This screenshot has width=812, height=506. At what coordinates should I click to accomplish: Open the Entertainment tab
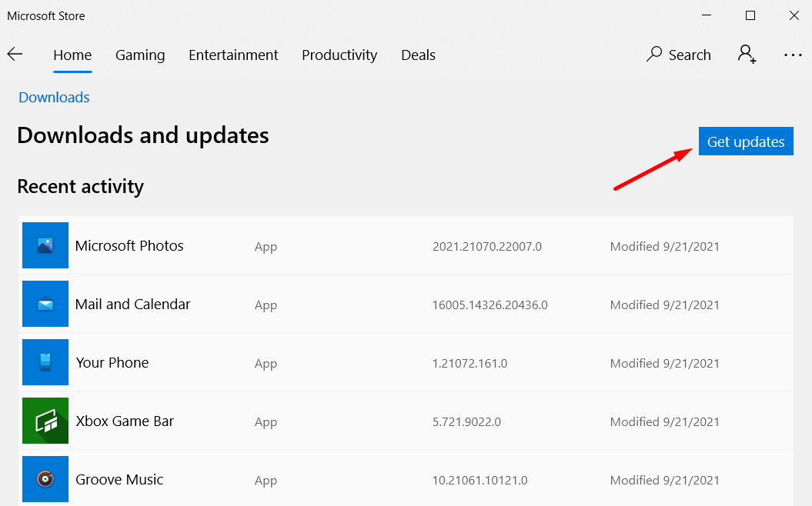pyautogui.click(x=233, y=55)
